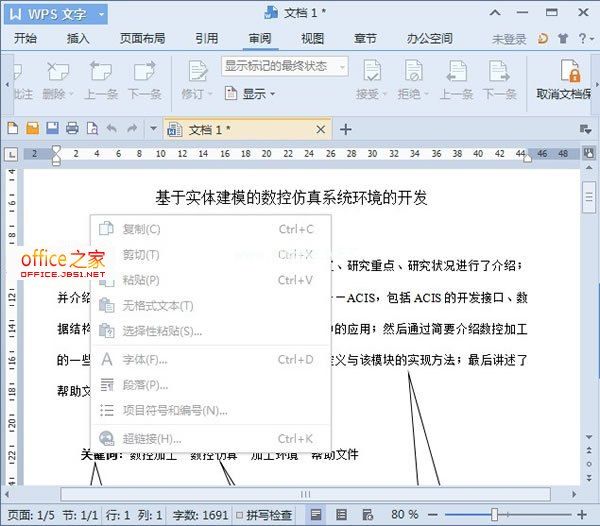Image resolution: width=600 pixels, height=526 pixels.
Task: Add a new document tab with plus icon
Action: [346, 129]
